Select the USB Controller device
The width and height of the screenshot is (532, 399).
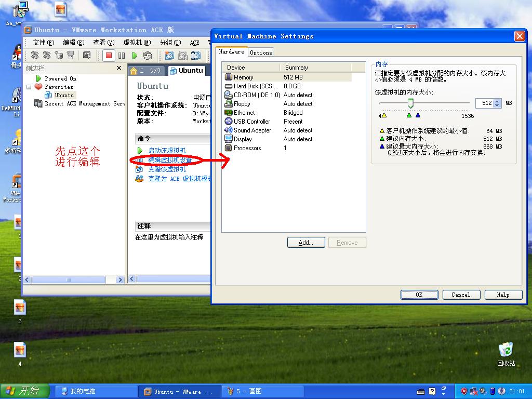point(287,122)
